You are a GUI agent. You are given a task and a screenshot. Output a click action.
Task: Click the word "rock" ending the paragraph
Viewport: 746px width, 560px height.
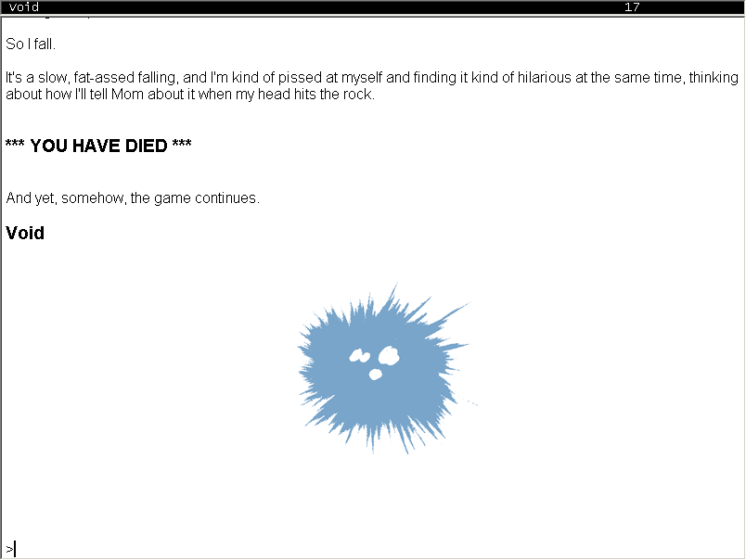pos(358,95)
